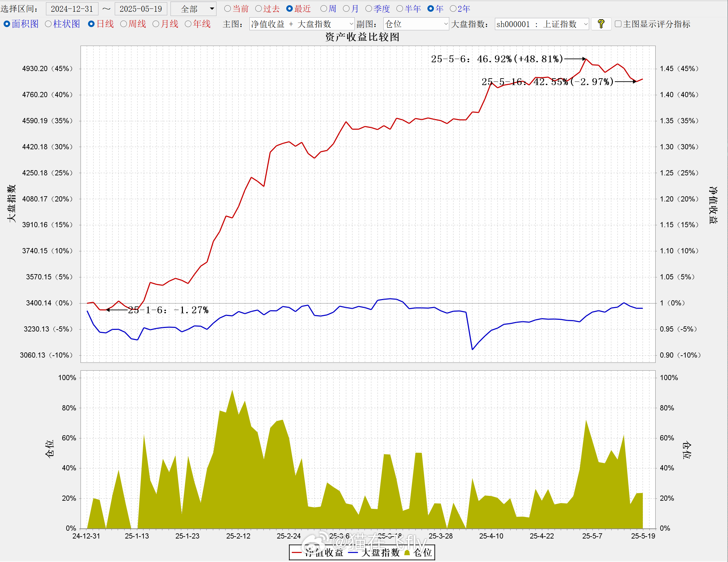
Task: Click the 4080.17 (20%) left axis label
Action: coord(47,199)
